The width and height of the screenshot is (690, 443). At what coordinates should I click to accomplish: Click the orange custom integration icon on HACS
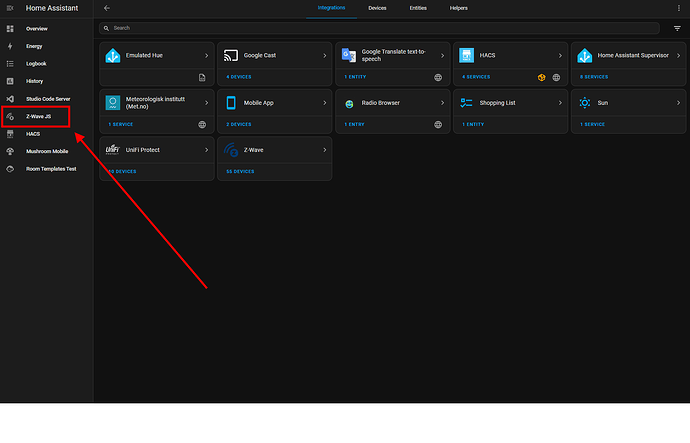pyautogui.click(x=541, y=77)
